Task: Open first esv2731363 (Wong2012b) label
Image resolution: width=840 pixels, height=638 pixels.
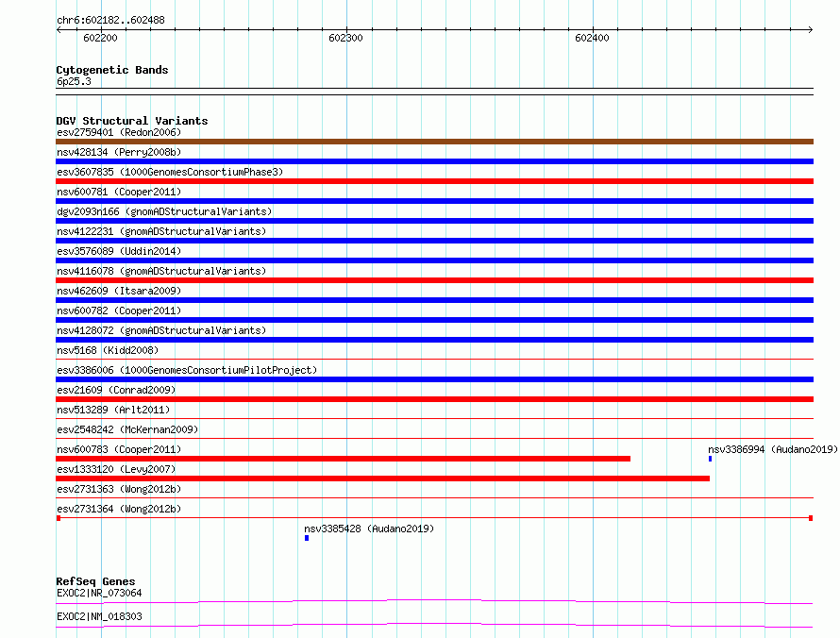Action: click(x=119, y=489)
